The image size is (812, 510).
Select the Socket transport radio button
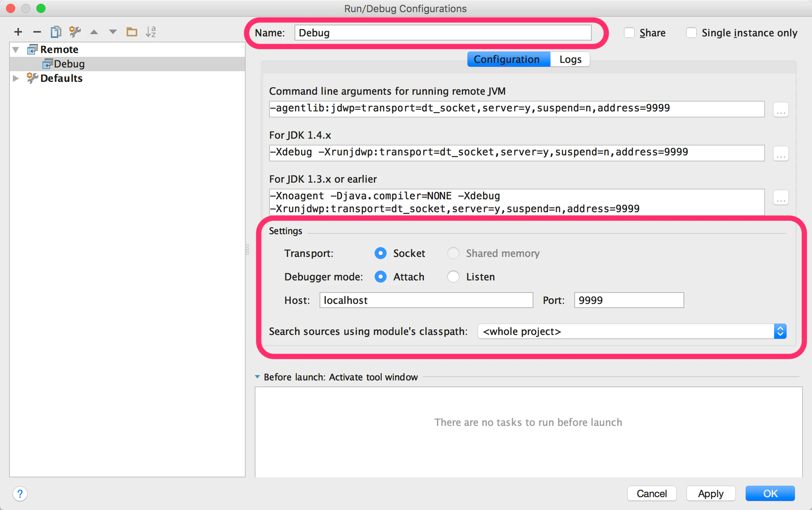(x=381, y=253)
